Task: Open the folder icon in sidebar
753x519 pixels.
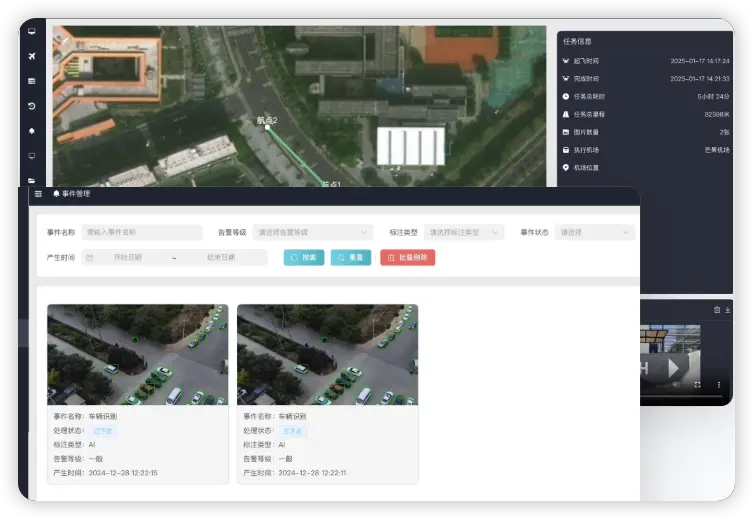Action: (x=32, y=181)
